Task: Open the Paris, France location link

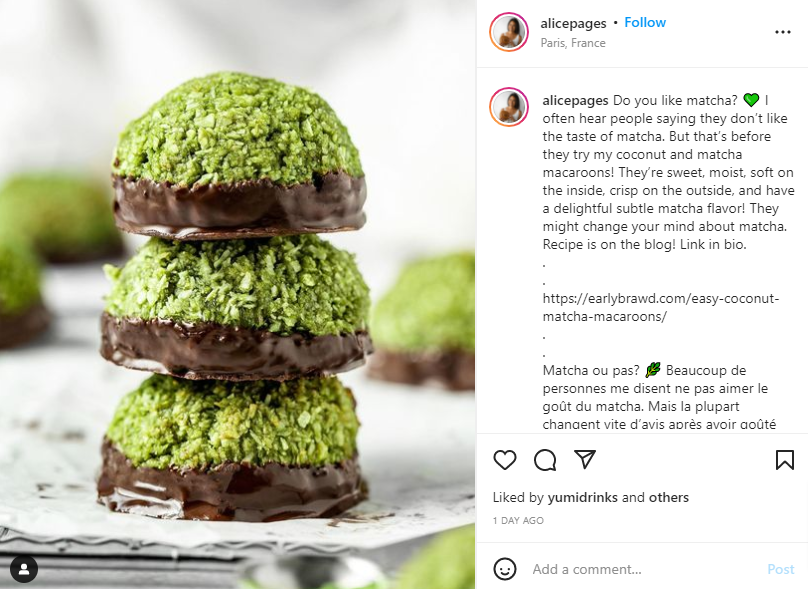Action: (573, 43)
